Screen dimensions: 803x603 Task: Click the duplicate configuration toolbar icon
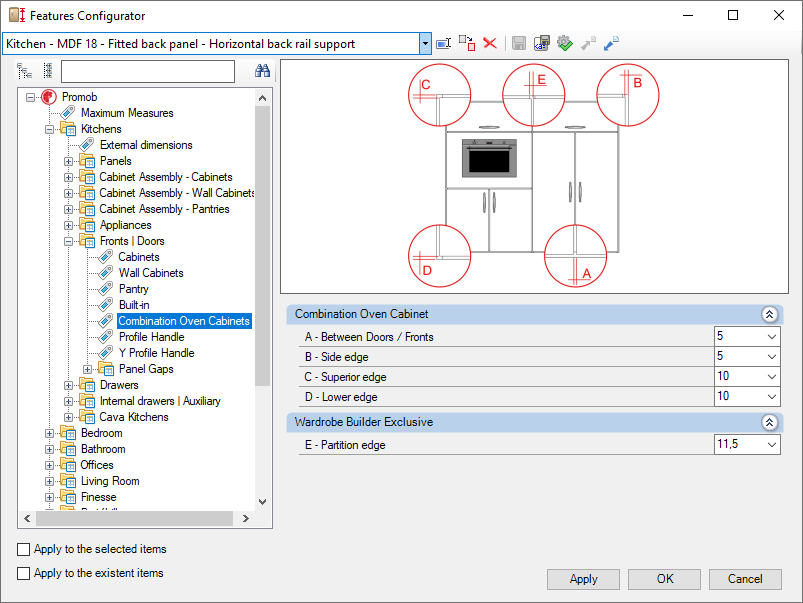(467, 44)
